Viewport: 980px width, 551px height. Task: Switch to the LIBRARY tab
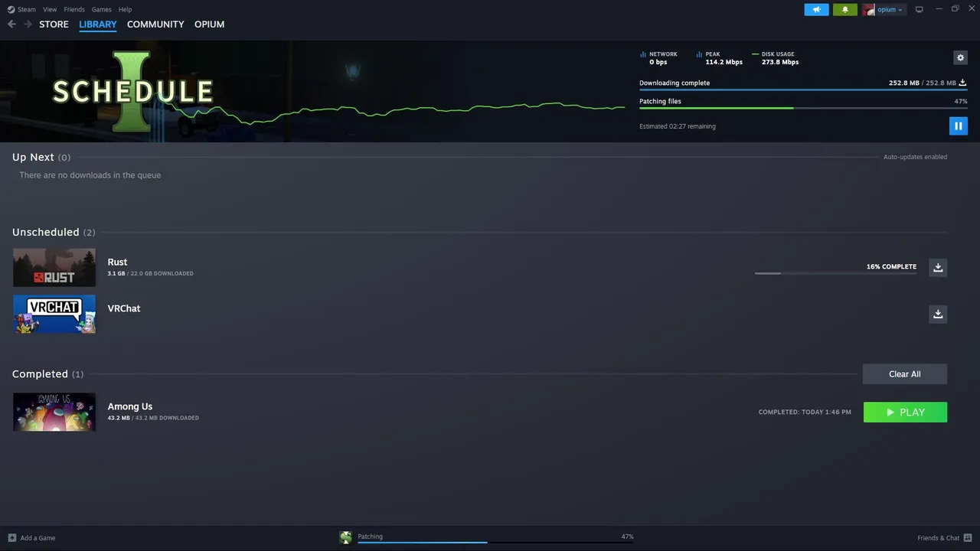(98, 24)
